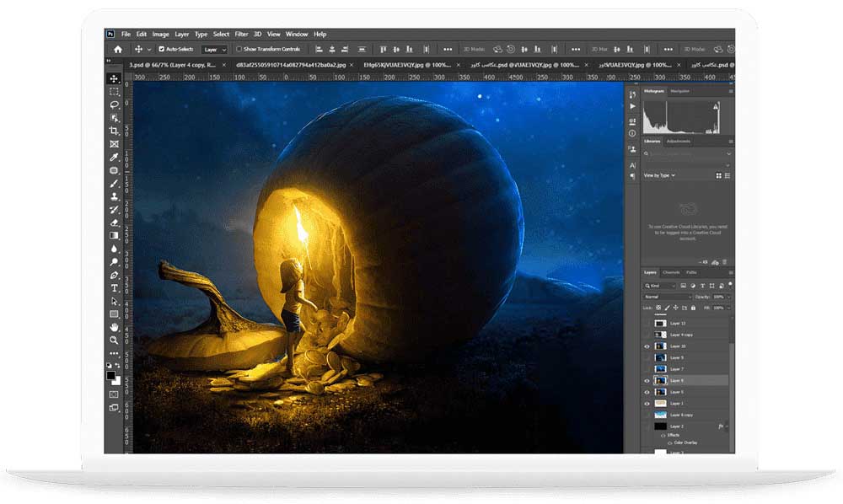Toggle Lock Position in Layers panel
The image size is (843, 504).
point(676,308)
